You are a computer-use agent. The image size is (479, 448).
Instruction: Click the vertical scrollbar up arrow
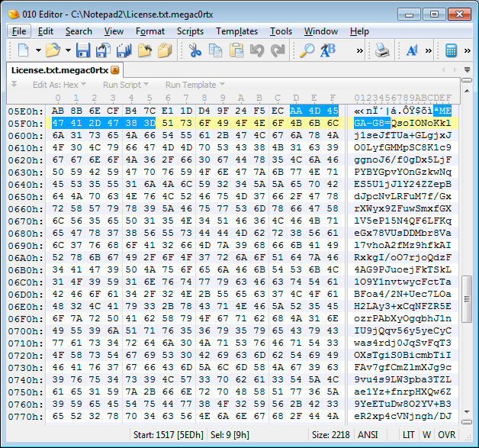point(467,91)
